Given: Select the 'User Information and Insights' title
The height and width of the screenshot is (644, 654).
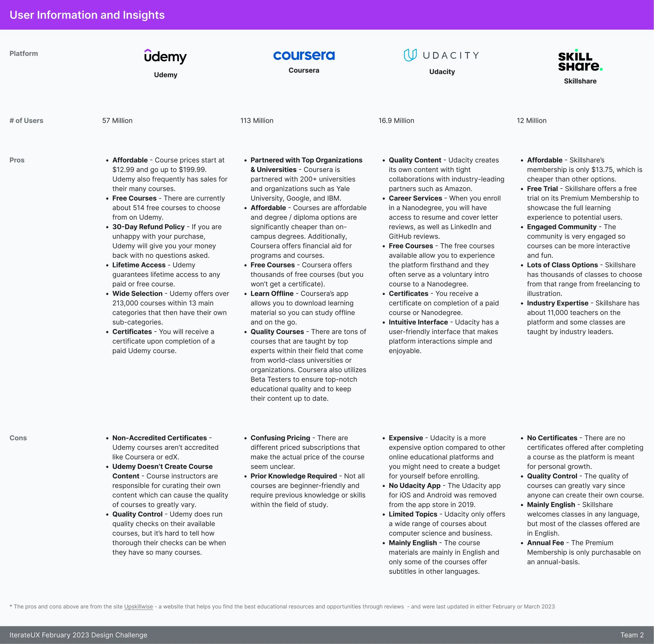Looking at the screenshot, I should tap(87, 15).
